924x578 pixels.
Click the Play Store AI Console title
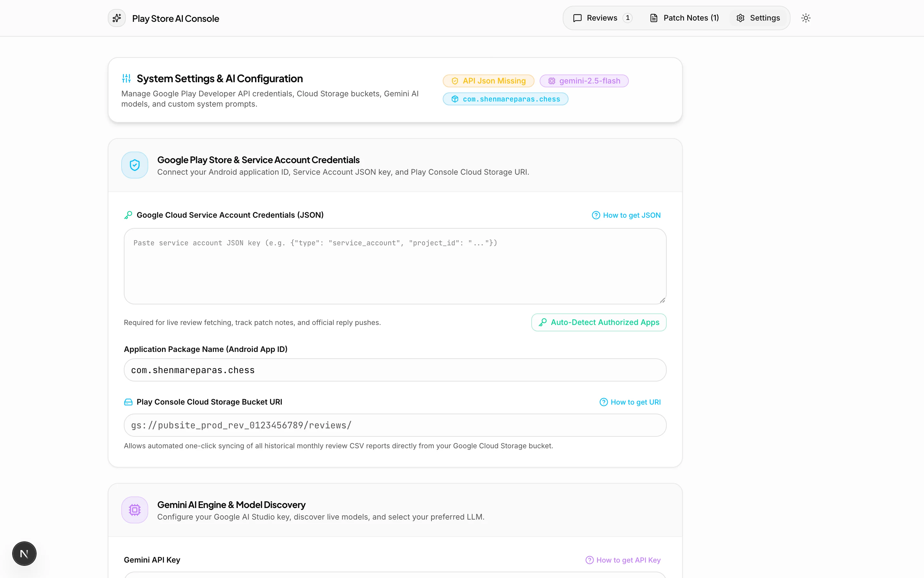coord(175,18)
